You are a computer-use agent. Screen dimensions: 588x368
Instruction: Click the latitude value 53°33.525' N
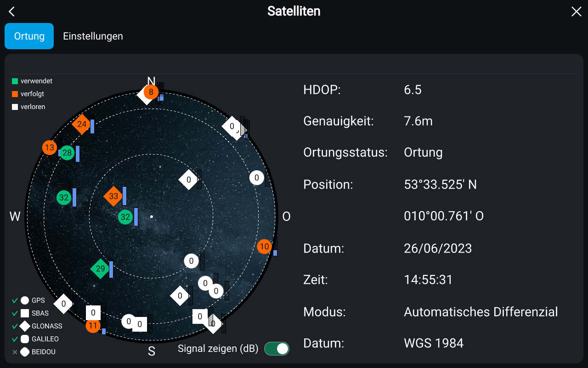pos(440,184)
